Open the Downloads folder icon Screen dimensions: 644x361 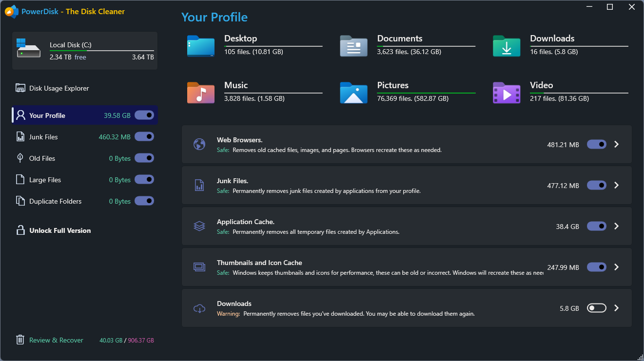click(x=507, y=46)
